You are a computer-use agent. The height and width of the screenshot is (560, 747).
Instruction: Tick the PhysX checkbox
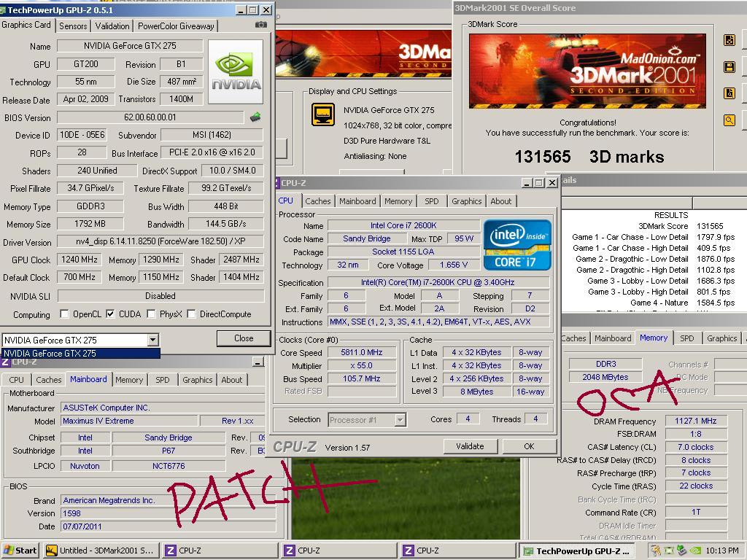(151, 314)
